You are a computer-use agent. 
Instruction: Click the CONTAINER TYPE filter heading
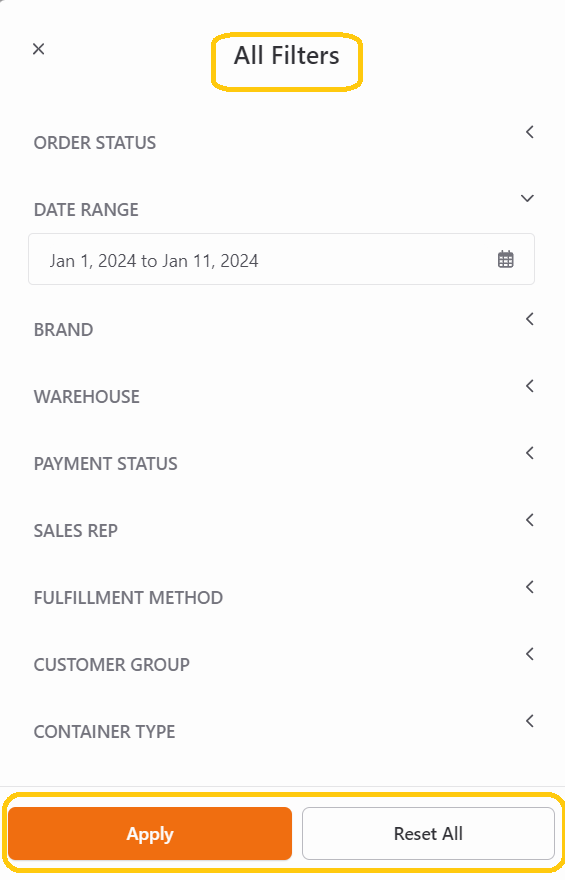[x=104, y=732]
